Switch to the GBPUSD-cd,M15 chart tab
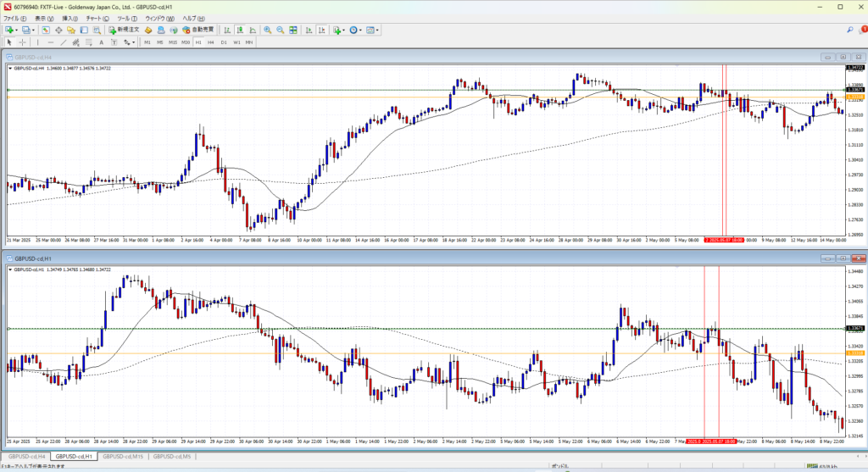 pos(122,457)
